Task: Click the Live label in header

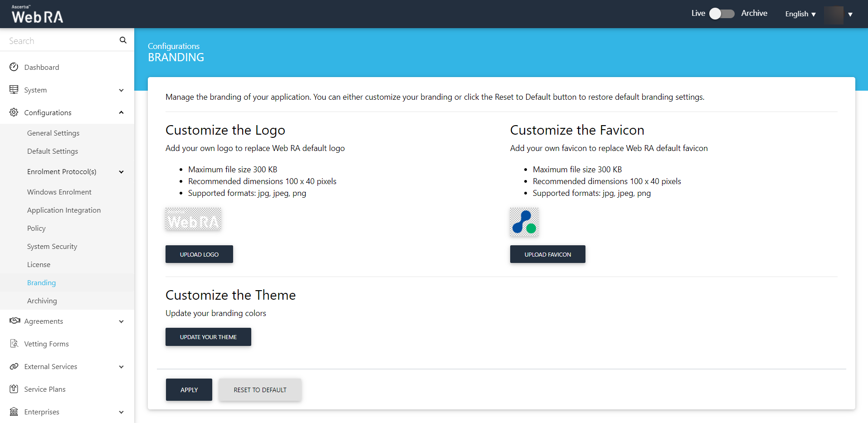Action: tap(698, 13)
